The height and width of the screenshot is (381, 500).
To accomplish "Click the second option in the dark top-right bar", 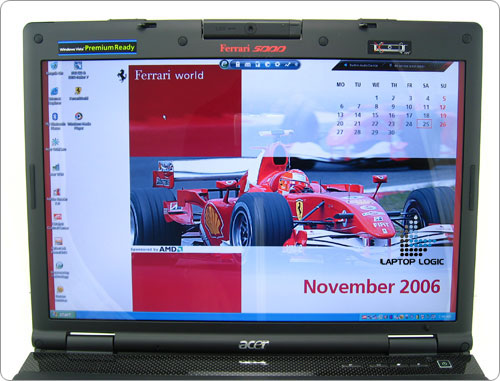I will pyautogui.click(x=407, y=66).
